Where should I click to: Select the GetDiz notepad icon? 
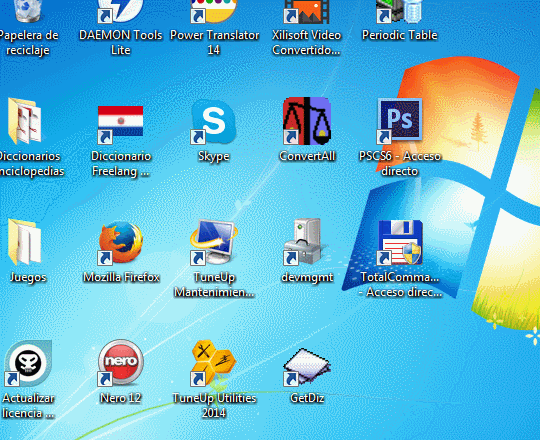click(307, 367)
